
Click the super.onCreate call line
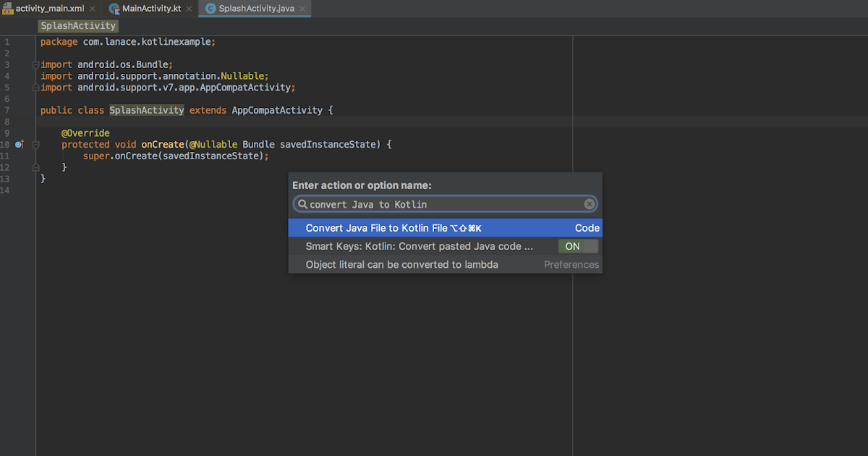[x=176, y=156]
